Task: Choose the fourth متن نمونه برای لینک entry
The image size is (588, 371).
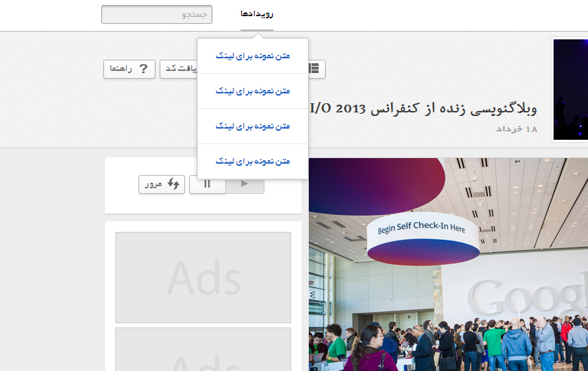Action: (253, 161)
